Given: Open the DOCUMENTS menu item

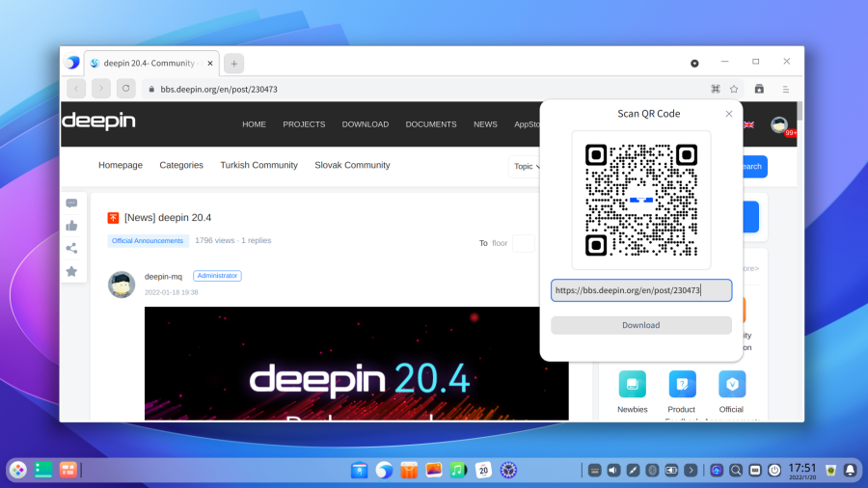Looking at the screenshot, I should [431, 124].
